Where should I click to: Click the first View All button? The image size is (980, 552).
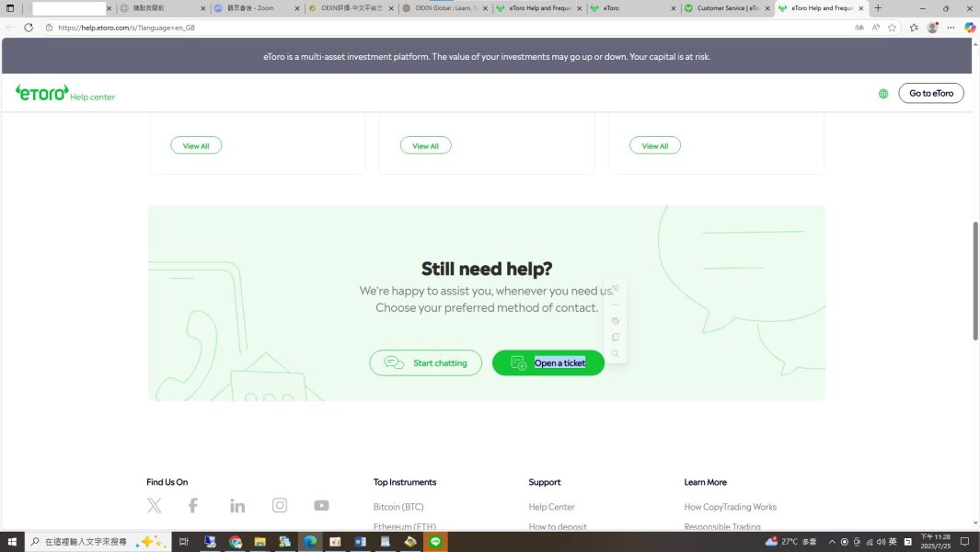point(196,145)
